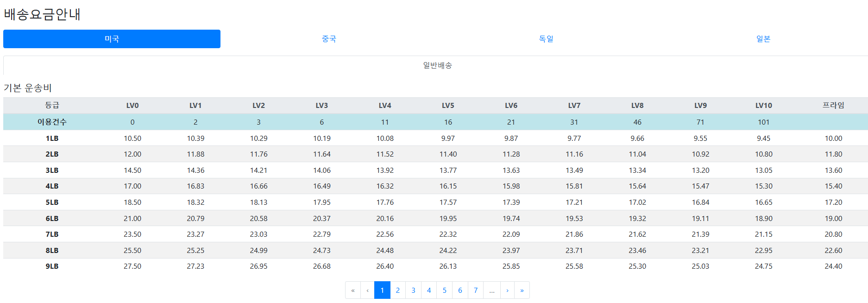Select the 미국 country tab
868x303 pixels.
tap(112, 39)
